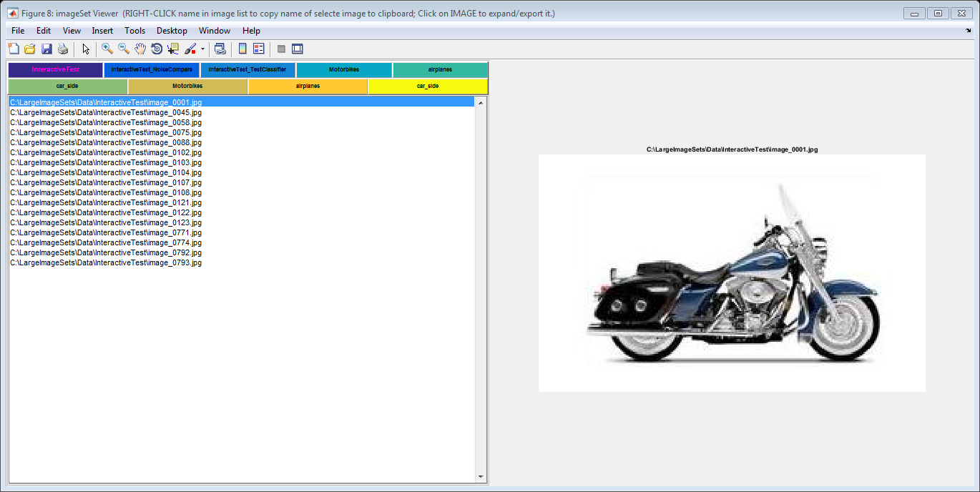Activate the Data Cursor tool
The image size is (980, 492).
(173, 49)
